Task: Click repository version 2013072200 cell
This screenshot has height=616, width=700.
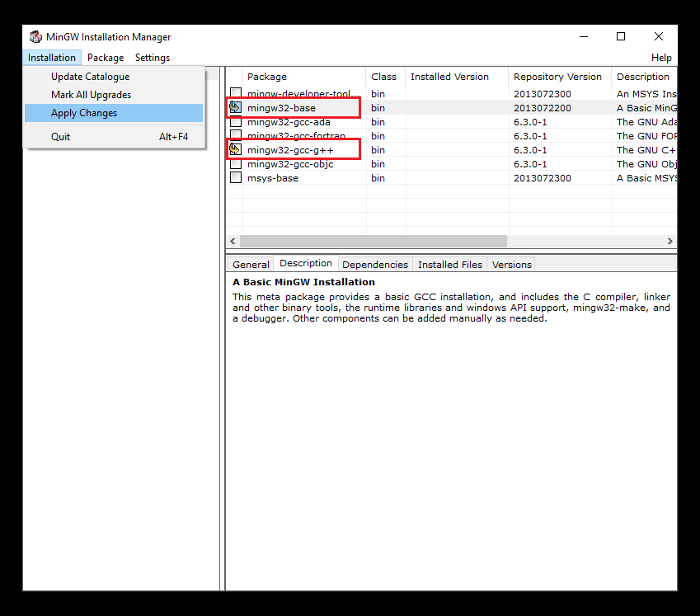Action: click(x=542, y=107)
